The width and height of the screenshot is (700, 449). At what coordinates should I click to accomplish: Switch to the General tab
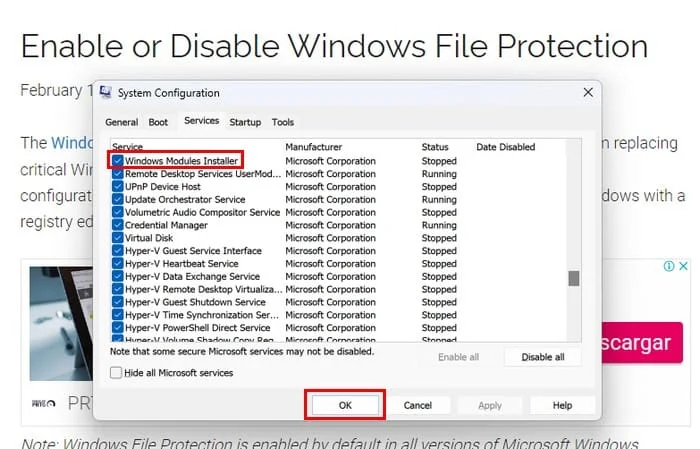click(121, 122)
